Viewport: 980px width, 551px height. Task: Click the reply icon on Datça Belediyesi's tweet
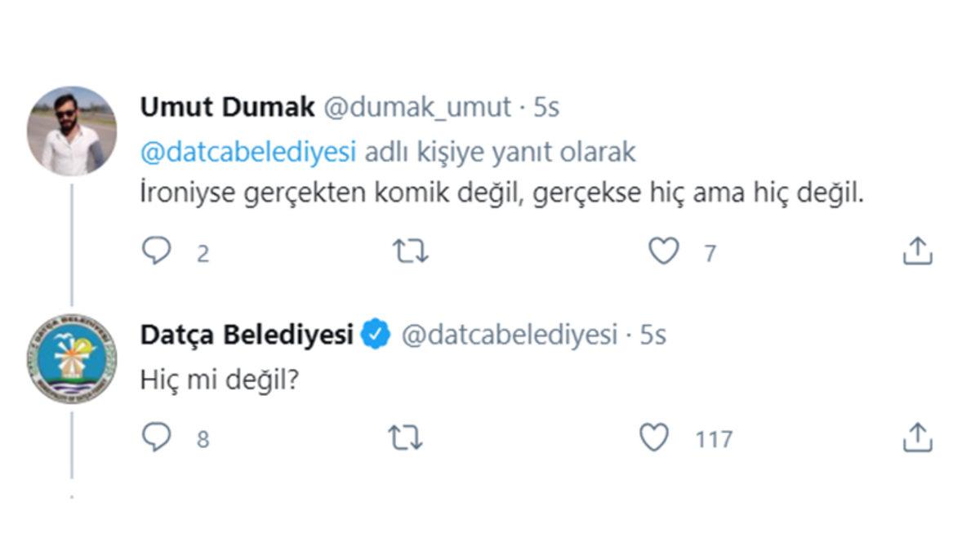(x=158, y=438)
